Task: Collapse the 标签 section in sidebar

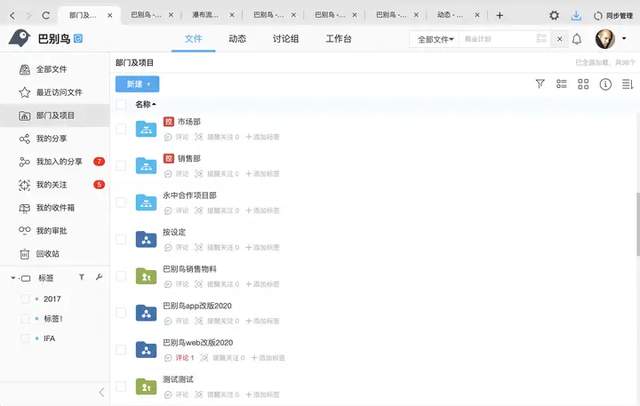Action: [x=13, y=277]
